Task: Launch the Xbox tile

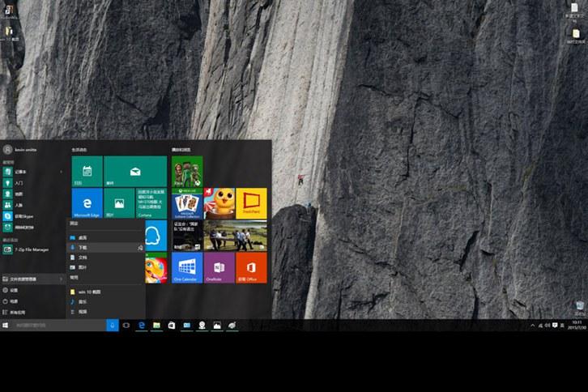Action: 187,172
